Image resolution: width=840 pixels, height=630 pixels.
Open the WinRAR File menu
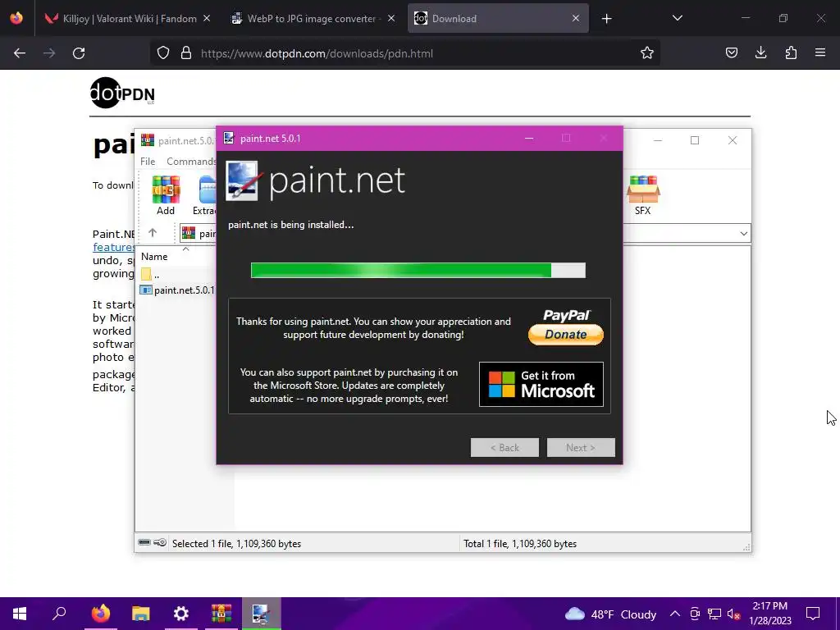coord(148,162)
